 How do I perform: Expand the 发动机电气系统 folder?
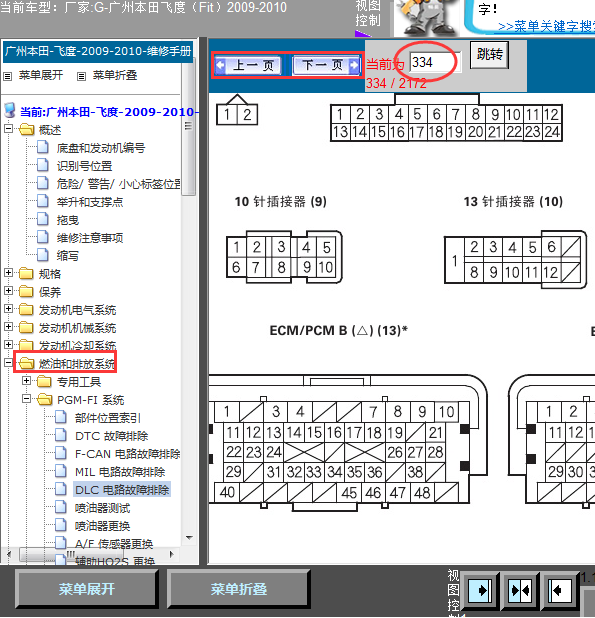(x=8, y=309)
